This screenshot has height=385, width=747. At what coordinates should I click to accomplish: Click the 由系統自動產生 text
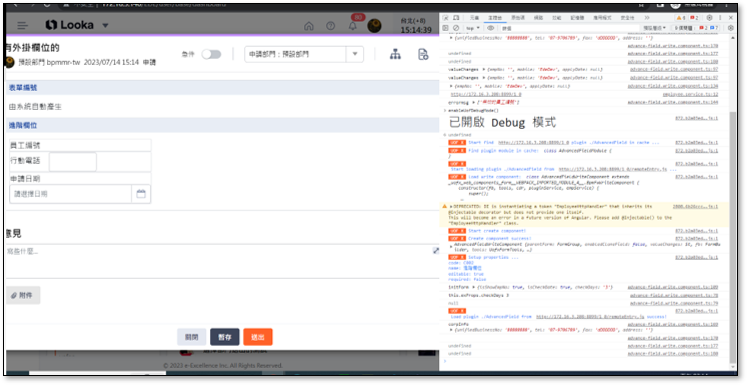point(35,107)
